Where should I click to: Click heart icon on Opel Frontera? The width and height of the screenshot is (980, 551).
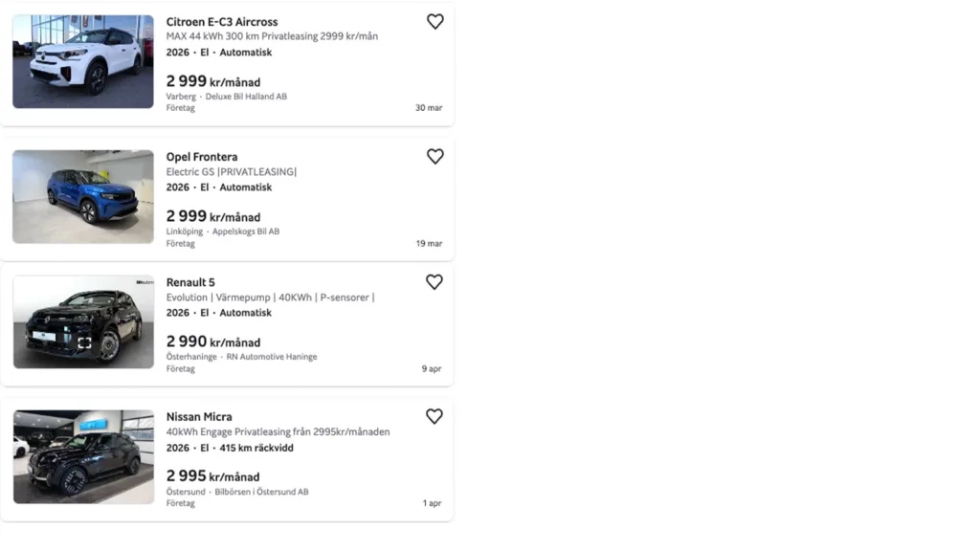(x=434, y=156)
